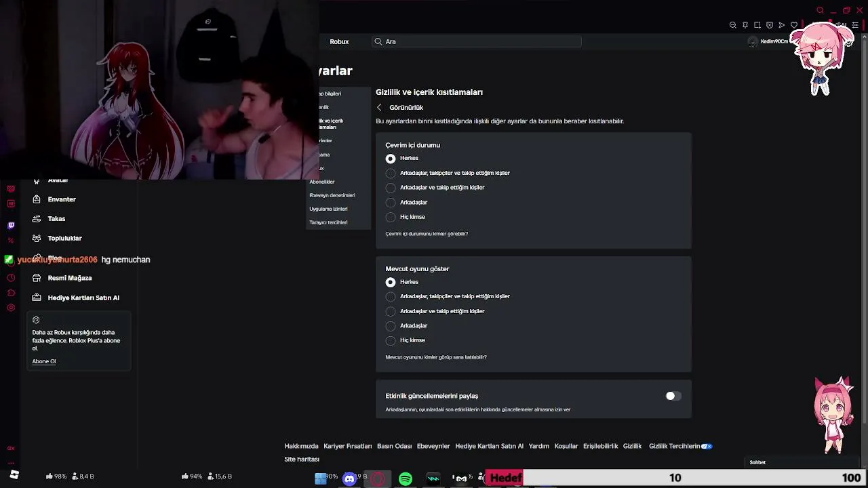The width and height of the screenshot is (868, 488).
Task: Choose Arkadaşlar ve takip ettiğim kişiler for Mevcut oyunu göster
Action: 391,311
